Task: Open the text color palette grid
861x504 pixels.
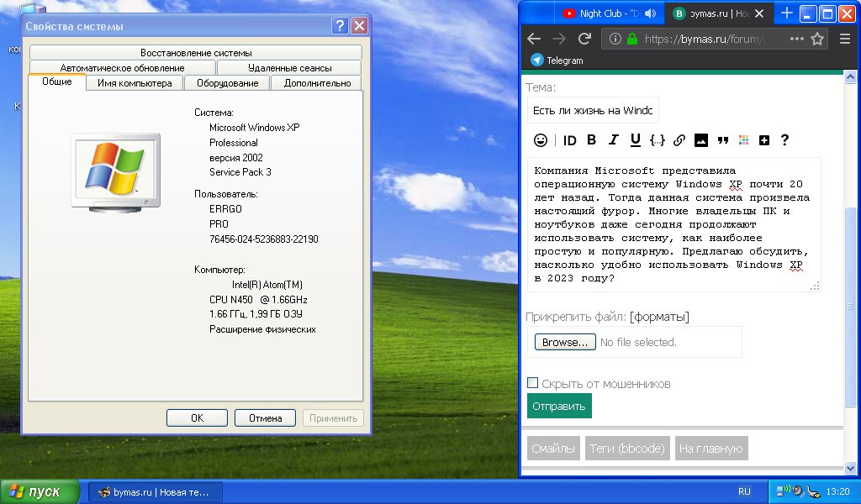Action: click(x=743, y=140)
